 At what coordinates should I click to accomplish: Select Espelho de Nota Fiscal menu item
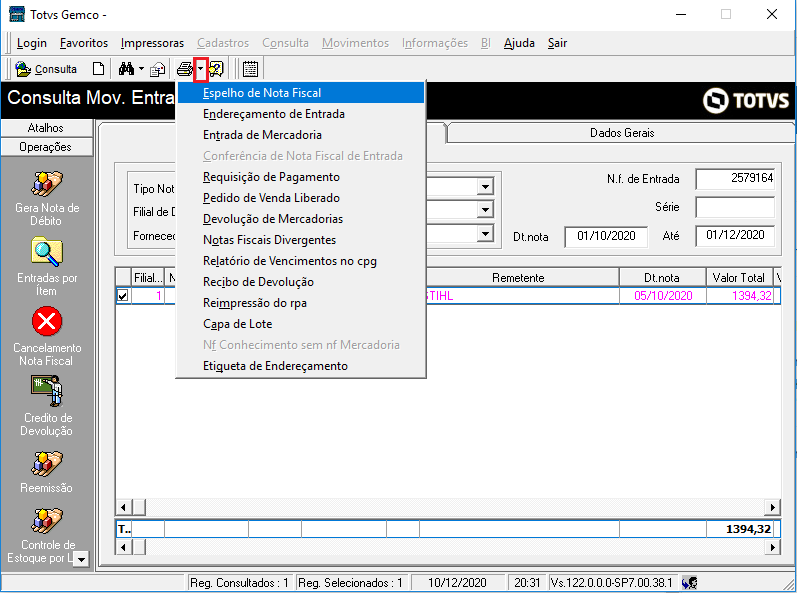coord(301,93)
